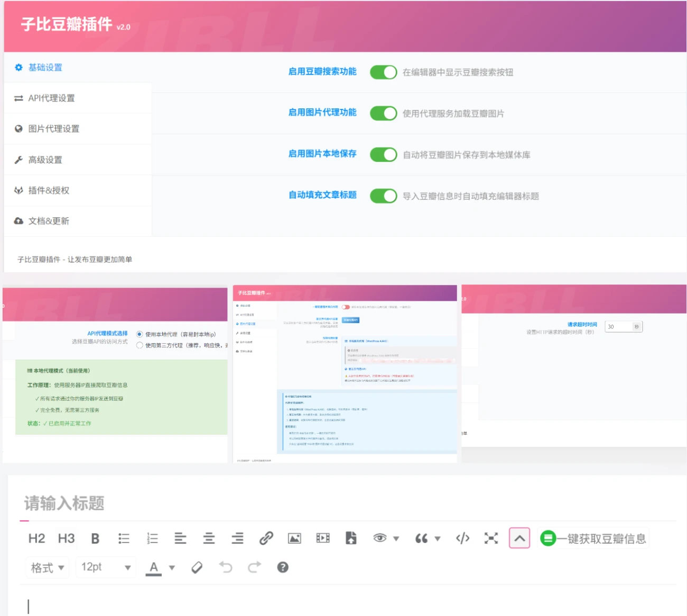The image size is (687, 616).
Task: Insert a hyperlink in the editor
Action: point(266,538)
